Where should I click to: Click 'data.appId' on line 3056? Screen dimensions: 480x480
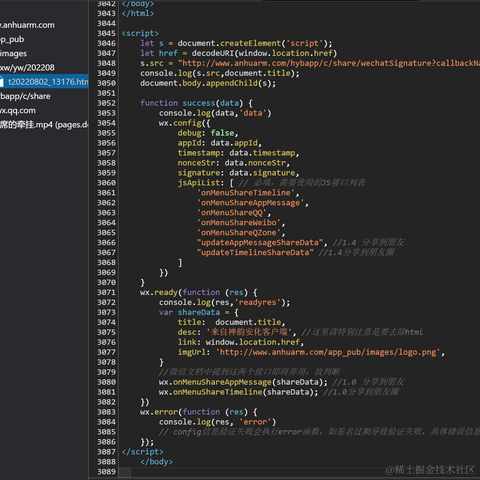point(234,143)
